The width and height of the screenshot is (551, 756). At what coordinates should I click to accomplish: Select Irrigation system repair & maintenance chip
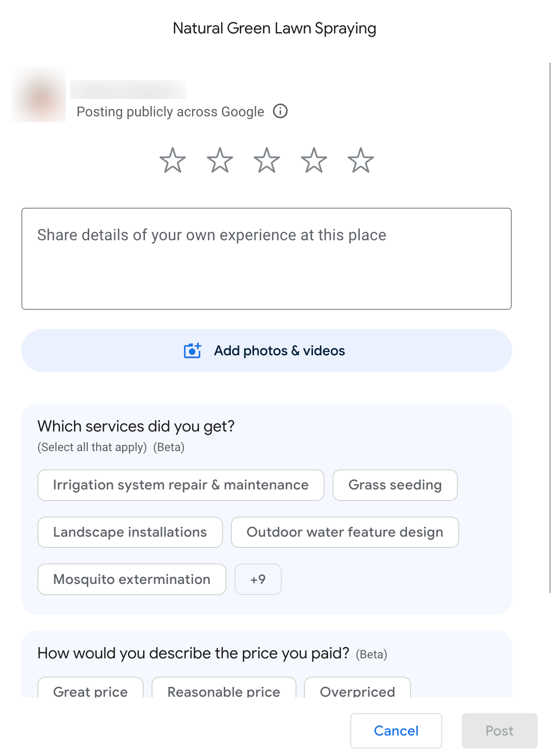point(181,485)
